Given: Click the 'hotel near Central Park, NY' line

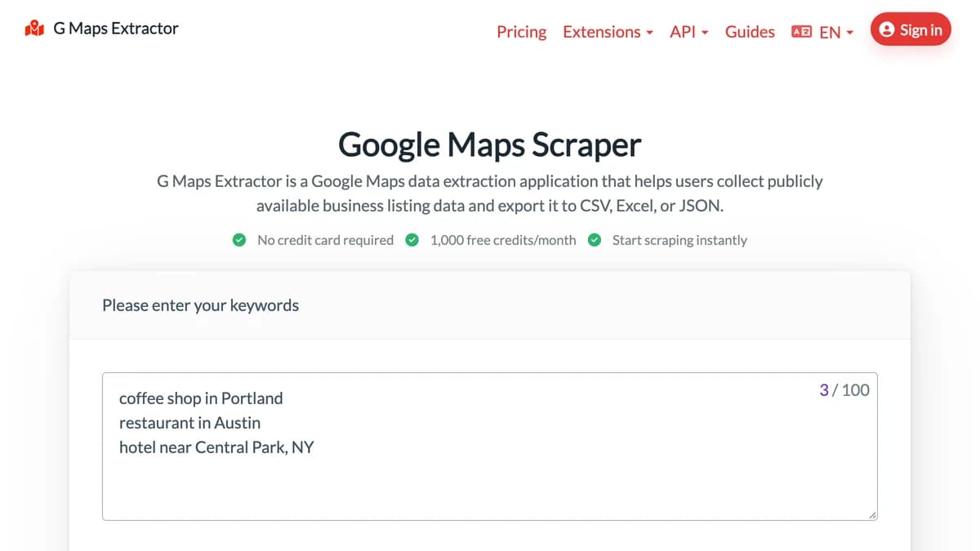Looking at the screenshot, I should point(216,447).
